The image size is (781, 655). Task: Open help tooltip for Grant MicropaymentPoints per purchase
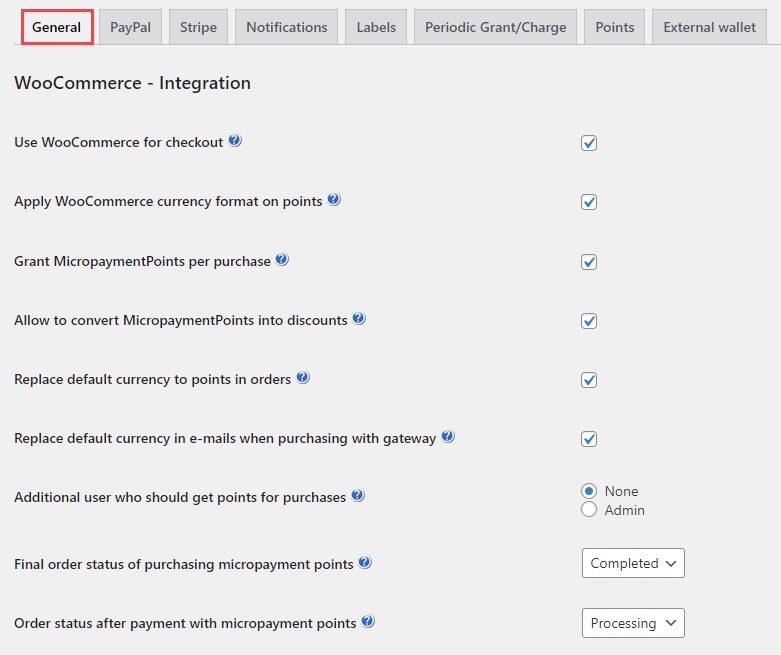(282, 259)
